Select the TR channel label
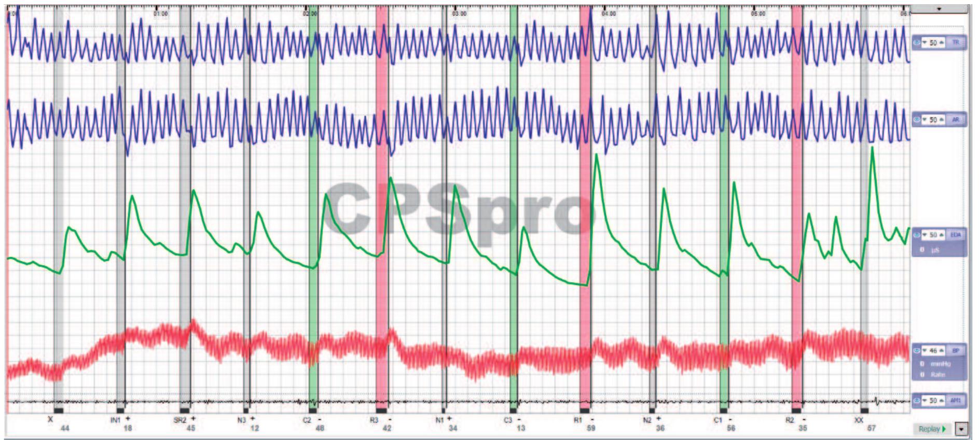 [x=956, y=42]
